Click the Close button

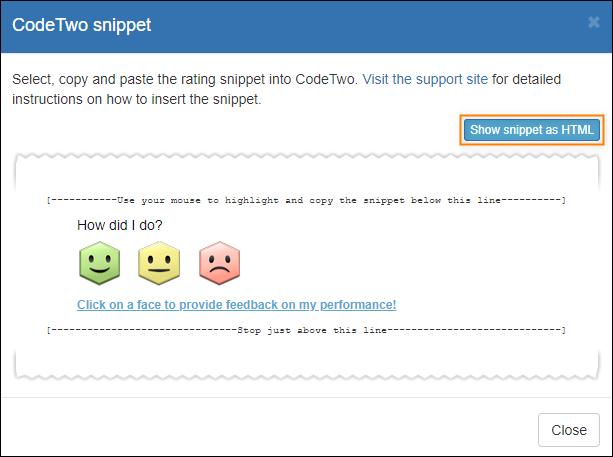click(x=569, y=430)
